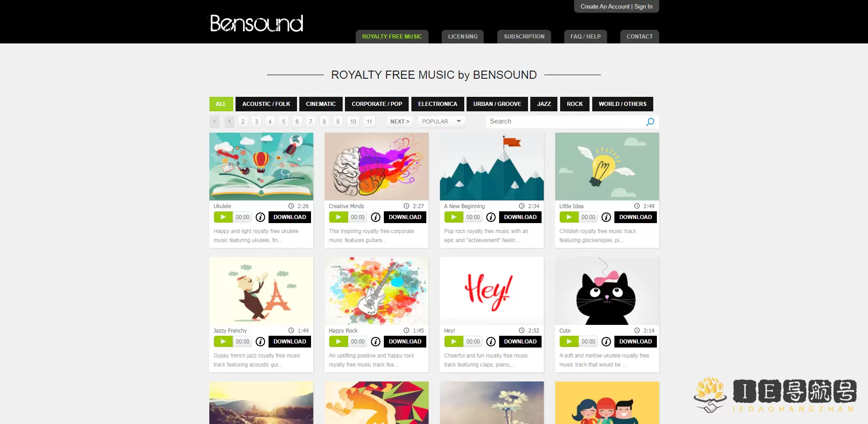868x424 pixels.
Task: Go to NEXT page of results
Action: click(400, 122)
